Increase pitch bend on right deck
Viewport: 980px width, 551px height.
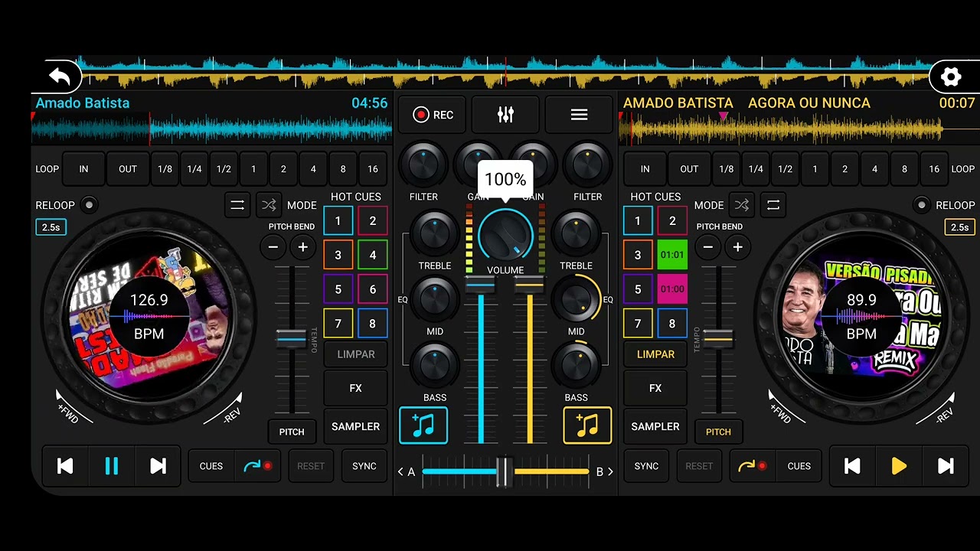point(738,247)
